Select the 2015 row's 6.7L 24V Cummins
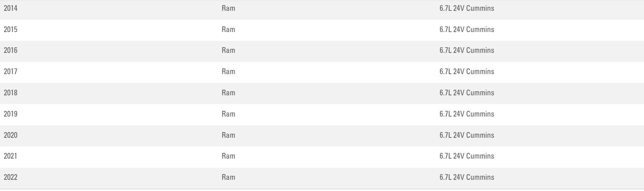The width and height of the screenshot is (644, 191). (x=467, y=30)
